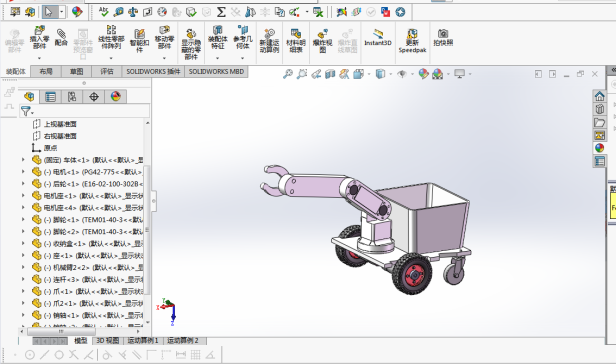
Task: Click the Sigma equations icon in top toolbar
Action: 221,12
